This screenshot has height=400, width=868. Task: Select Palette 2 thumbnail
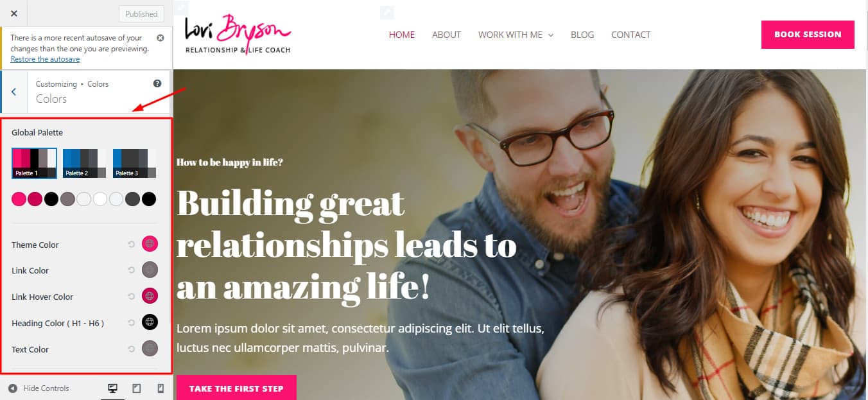tap(85, 163)
